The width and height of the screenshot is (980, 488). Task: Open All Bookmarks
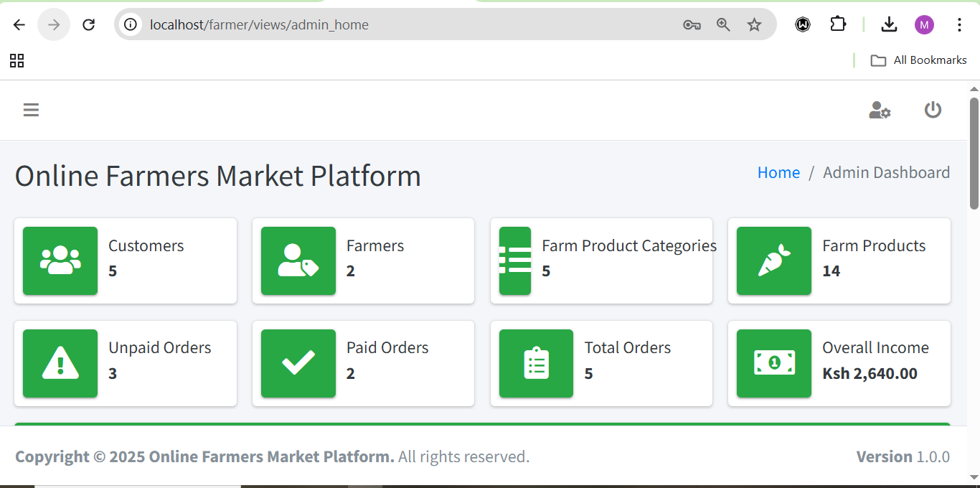[919, 60]
